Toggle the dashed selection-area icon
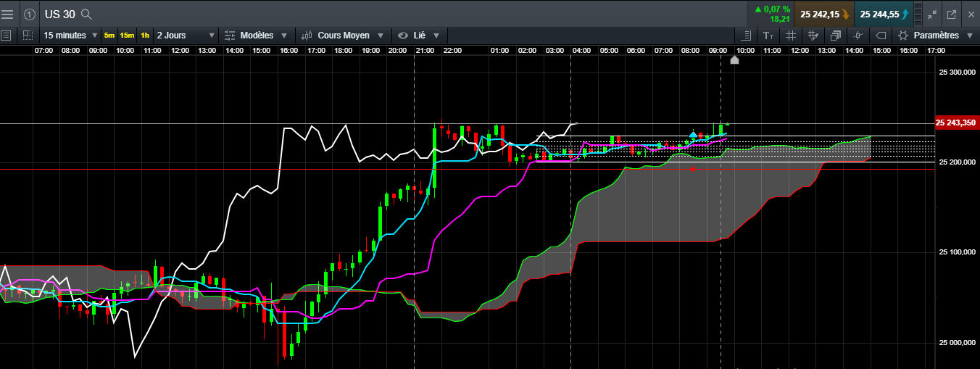Viewport: 980px width, 369px height. [x=28, y=35]
